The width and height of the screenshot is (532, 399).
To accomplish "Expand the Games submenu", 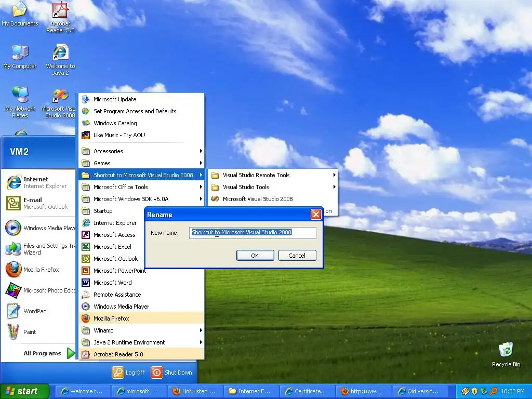I will (141, 163).
